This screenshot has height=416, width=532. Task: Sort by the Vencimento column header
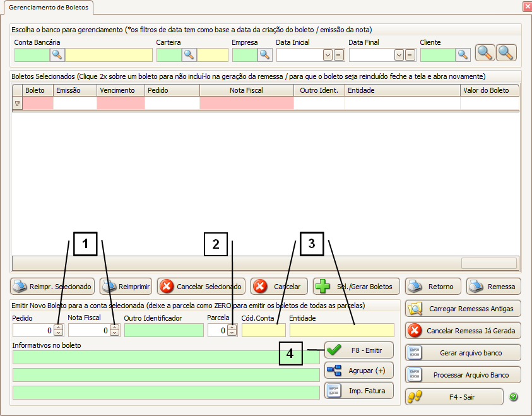[120, 90]
